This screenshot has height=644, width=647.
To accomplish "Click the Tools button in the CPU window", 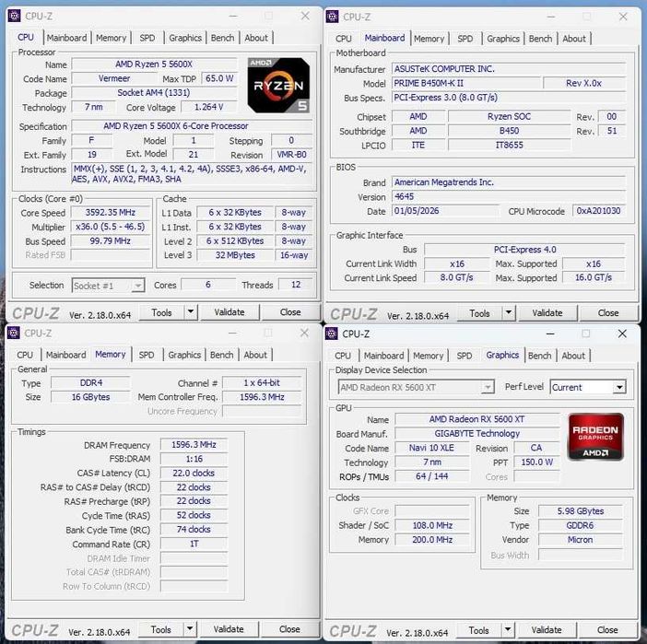I will (x=162, y=312).
